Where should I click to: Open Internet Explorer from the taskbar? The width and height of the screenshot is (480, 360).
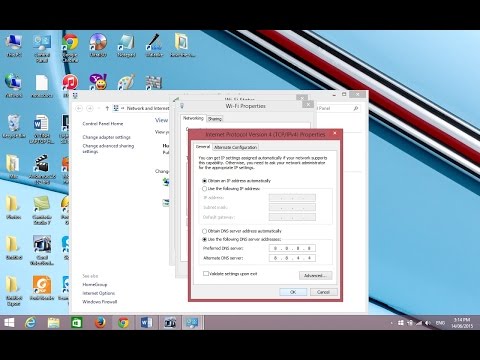pos(30,323)
